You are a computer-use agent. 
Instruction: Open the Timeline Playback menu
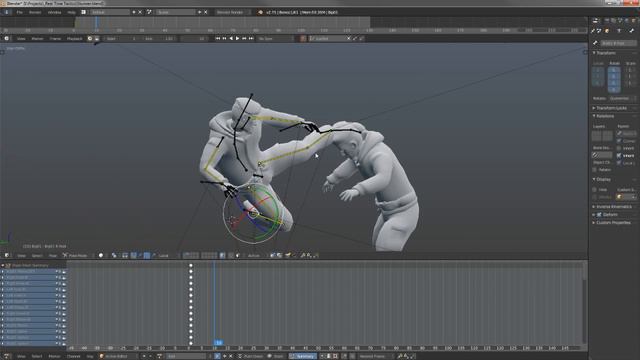tap(74, 38)
